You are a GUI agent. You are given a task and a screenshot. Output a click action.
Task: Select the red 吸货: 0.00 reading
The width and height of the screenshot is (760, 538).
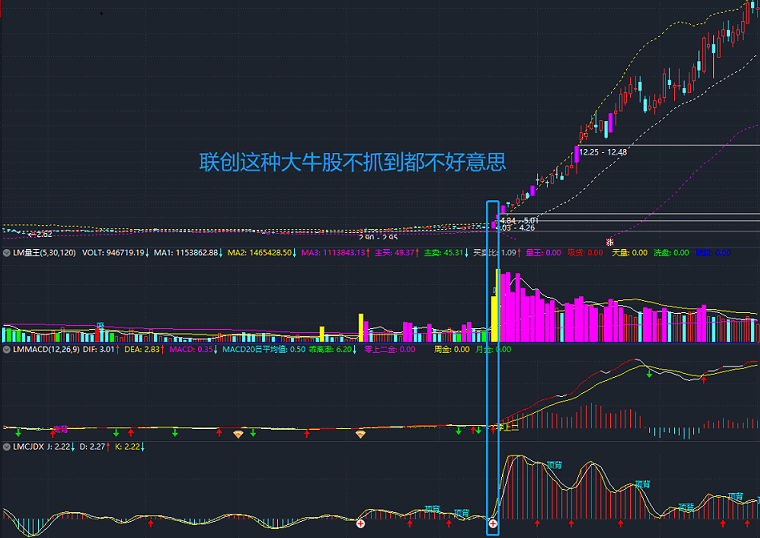click(x=585, y=253)
